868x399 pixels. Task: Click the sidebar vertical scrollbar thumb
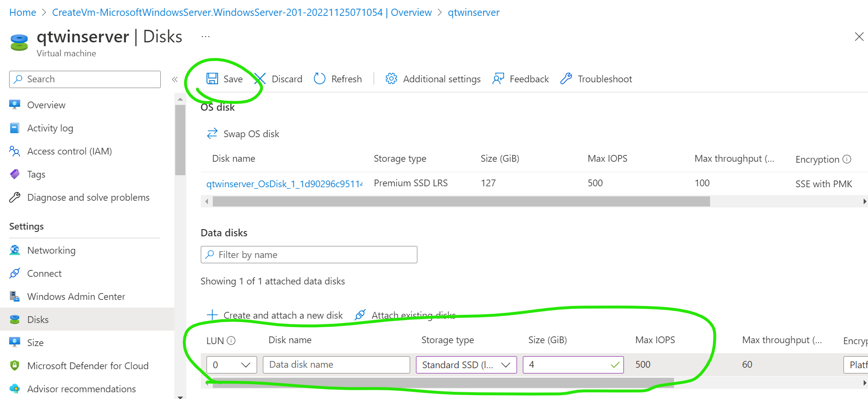point(180,140)
